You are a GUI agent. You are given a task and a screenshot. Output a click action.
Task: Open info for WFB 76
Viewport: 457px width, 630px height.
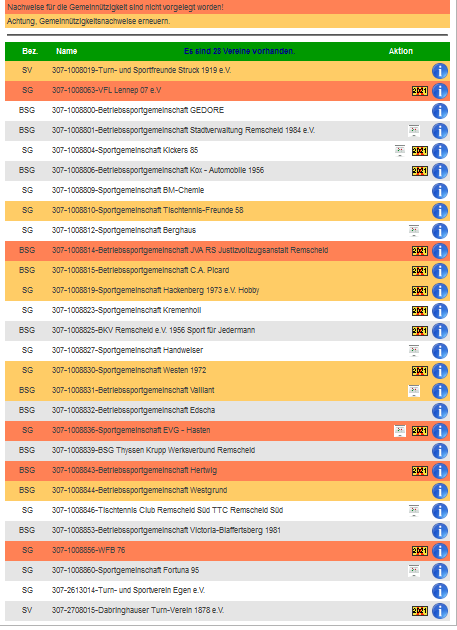tap(440, 551)
